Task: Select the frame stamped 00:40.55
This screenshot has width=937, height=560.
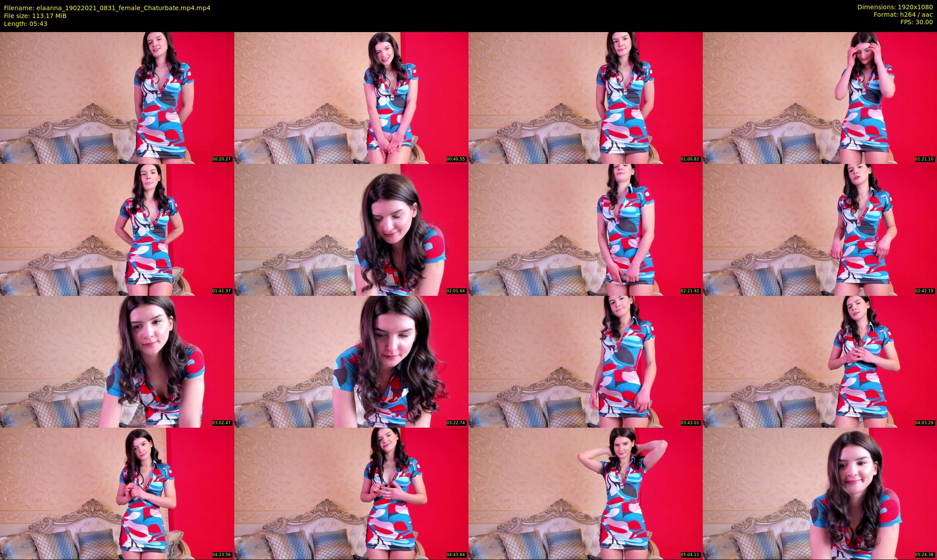Action: [351, 98]
